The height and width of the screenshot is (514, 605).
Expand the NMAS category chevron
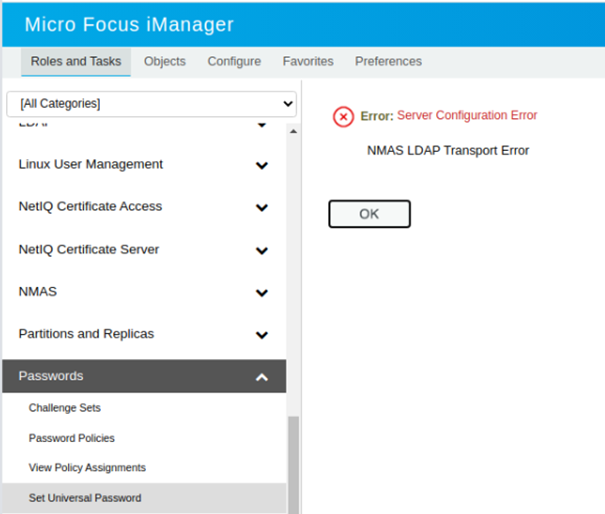262,293
